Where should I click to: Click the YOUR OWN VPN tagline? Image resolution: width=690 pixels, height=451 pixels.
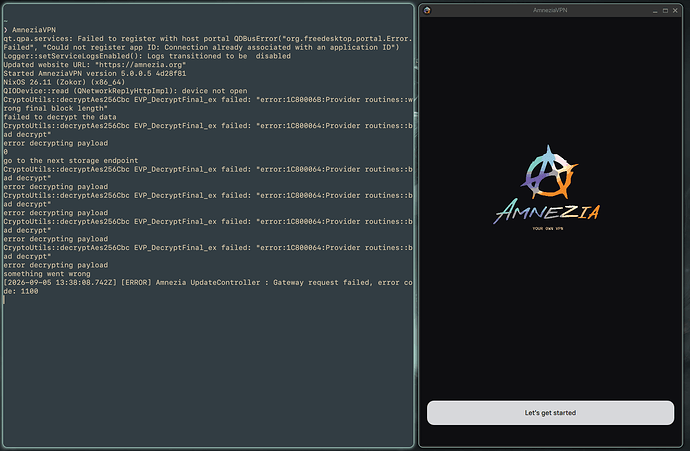pyautogui.click(x=547, y=229)
